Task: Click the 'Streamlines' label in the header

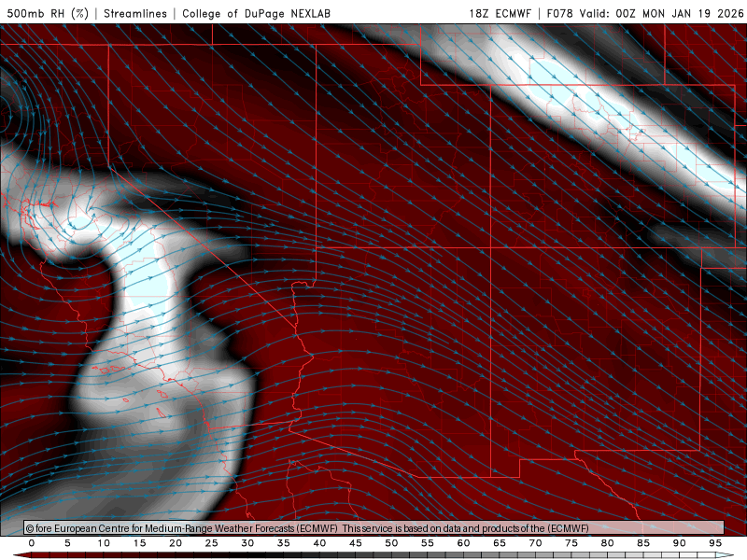Action: click(x=135, y=13)
